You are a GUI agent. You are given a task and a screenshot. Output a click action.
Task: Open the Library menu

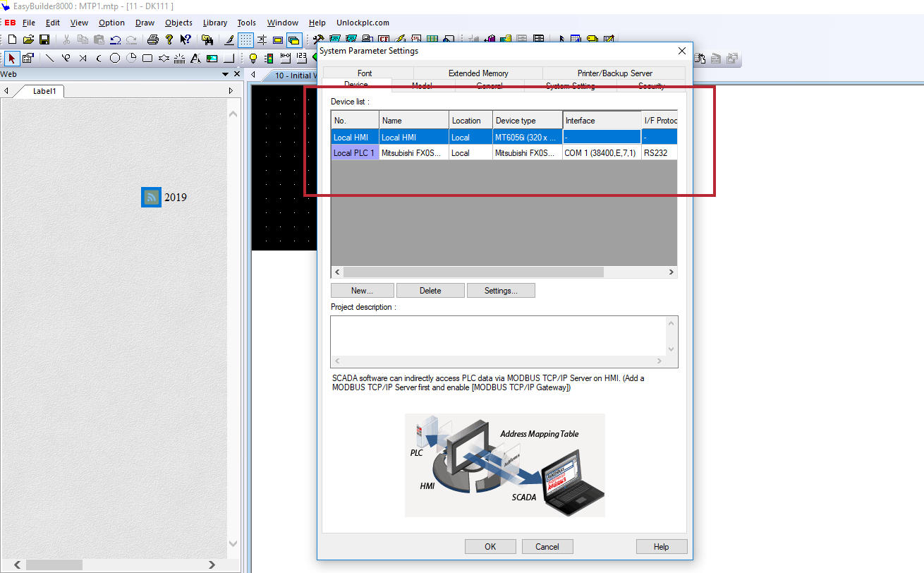[215, 23]
